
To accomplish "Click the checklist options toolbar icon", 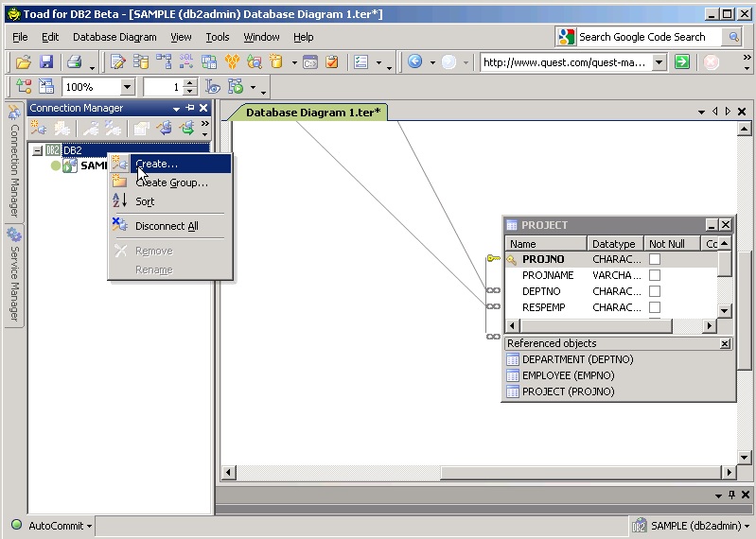I will click(361, 61).
